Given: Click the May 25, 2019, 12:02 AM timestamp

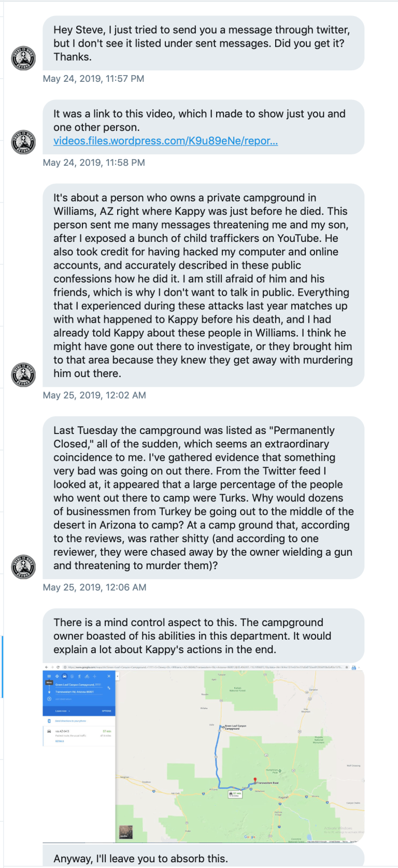Looking at the screenshot, I should point(94,395).
